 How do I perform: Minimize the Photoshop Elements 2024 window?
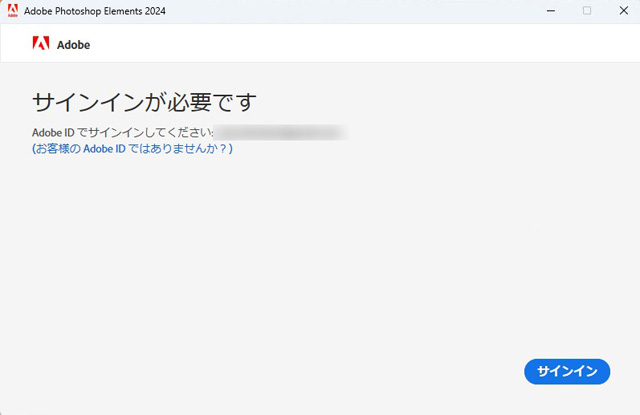point(551,11)
